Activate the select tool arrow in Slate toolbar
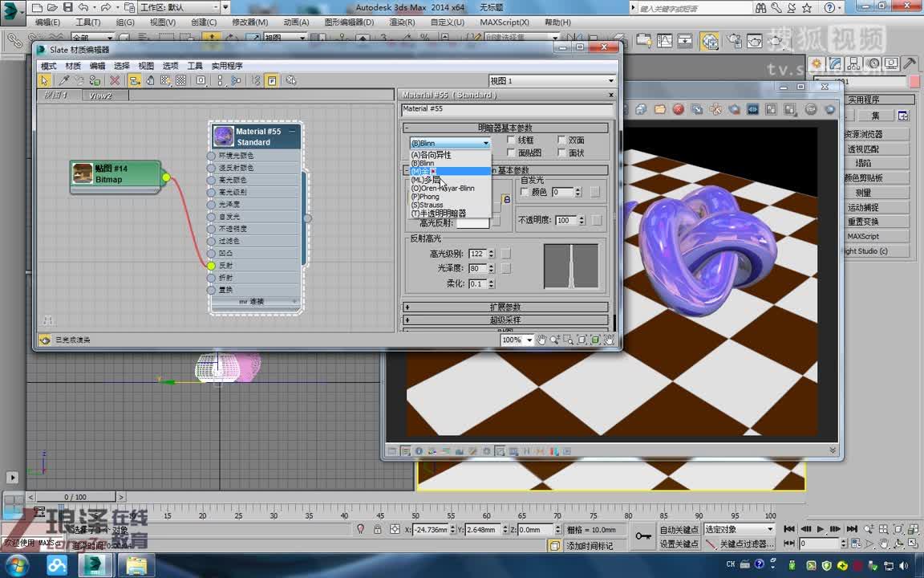The height and width of the screenshot is (578, 924). click(x=45, y=80)
